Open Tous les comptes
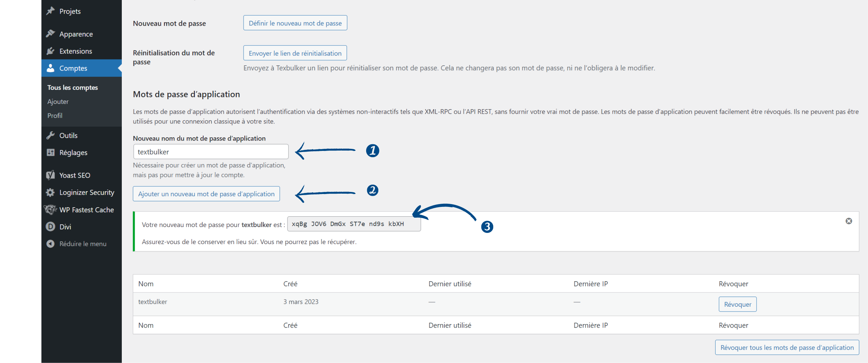Screen dimensions: 868x363 point(72,87)
